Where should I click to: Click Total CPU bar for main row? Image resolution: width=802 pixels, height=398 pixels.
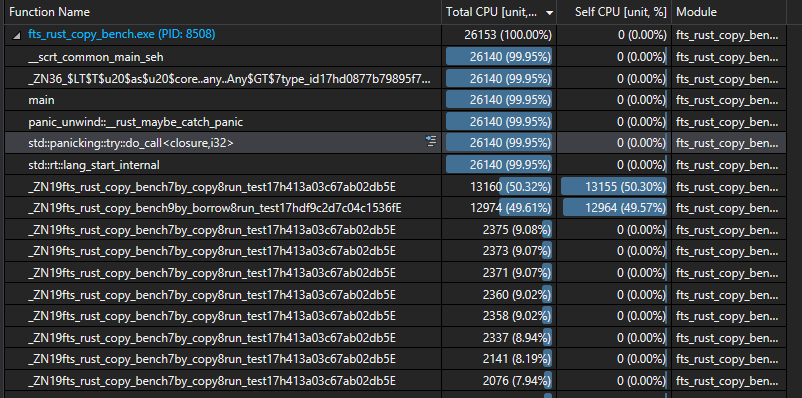coord(499,100)
